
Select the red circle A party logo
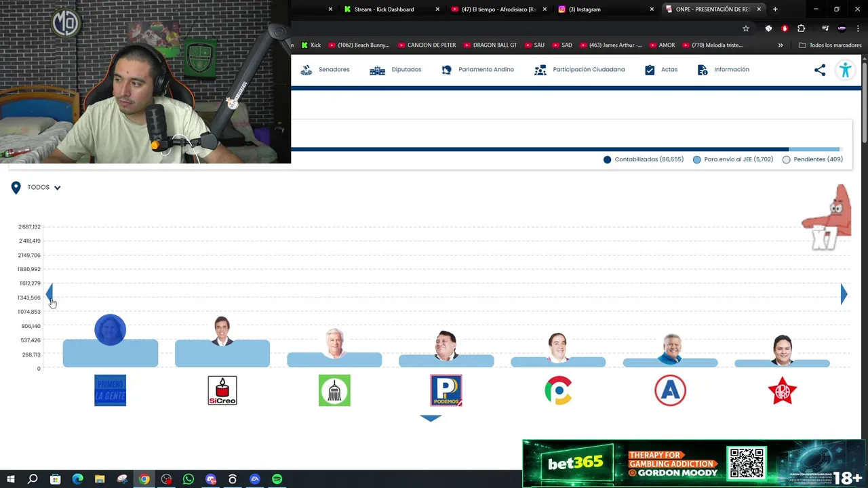pos(670,390)
